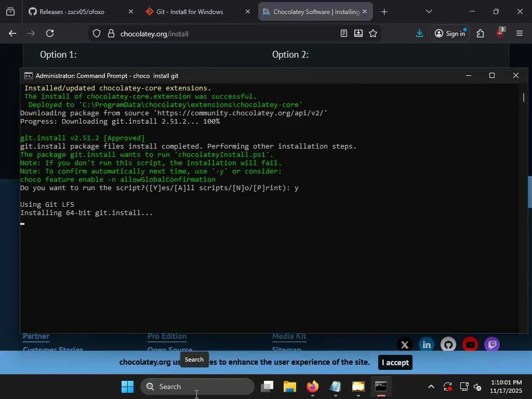Open Chocolatey LinkedIn social icon
Image resolution: width=532 pixels, height=399 pixels.
click(427, 345)
